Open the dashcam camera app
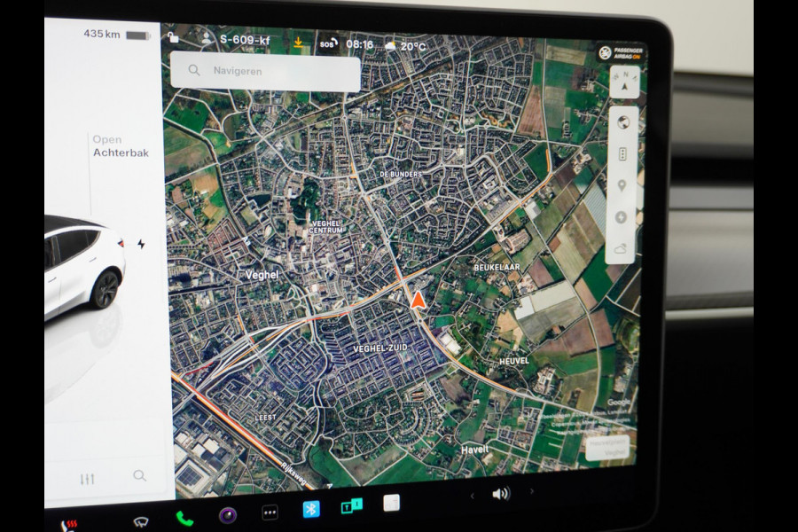Image resolution: width=798 pixels, height=532 pixels. tap(228, 515)
